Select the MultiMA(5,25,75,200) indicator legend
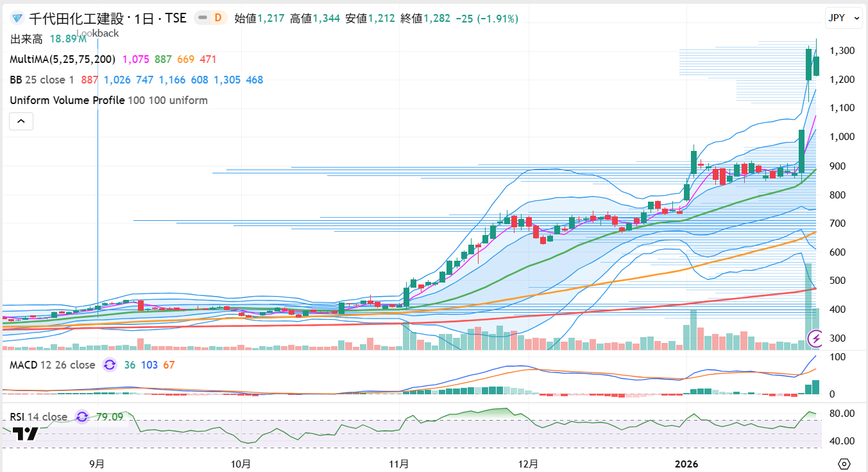The width and height of the screenshot is (868, 472). point(62,59)
